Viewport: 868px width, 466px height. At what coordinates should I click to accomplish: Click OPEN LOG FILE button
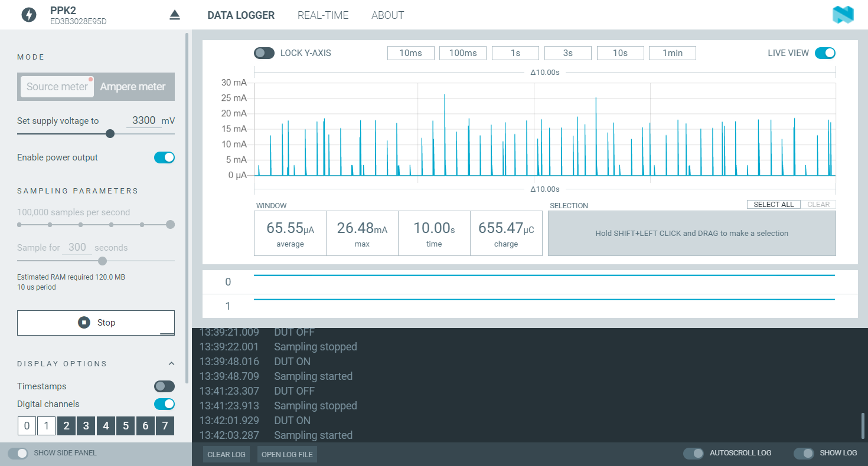288,454
